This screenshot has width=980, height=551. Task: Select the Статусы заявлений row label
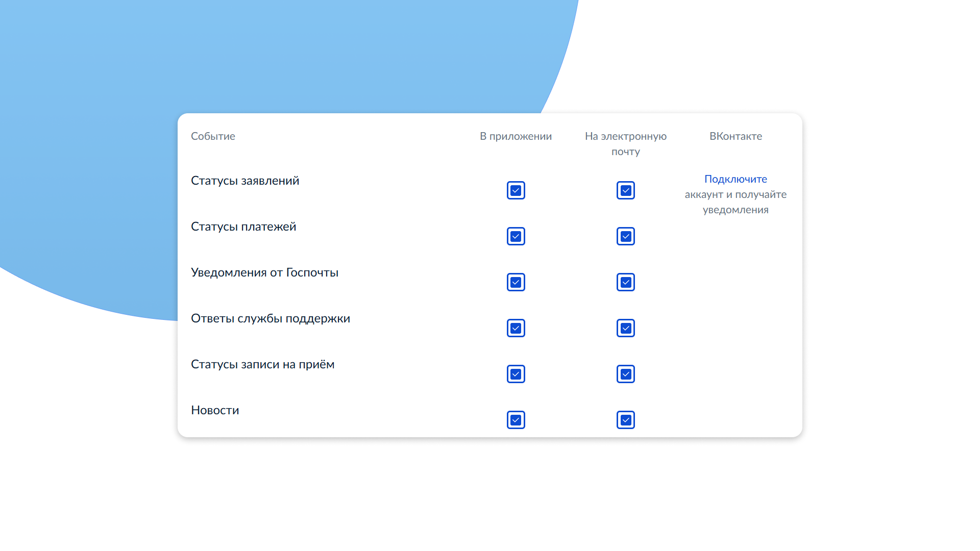245,181
